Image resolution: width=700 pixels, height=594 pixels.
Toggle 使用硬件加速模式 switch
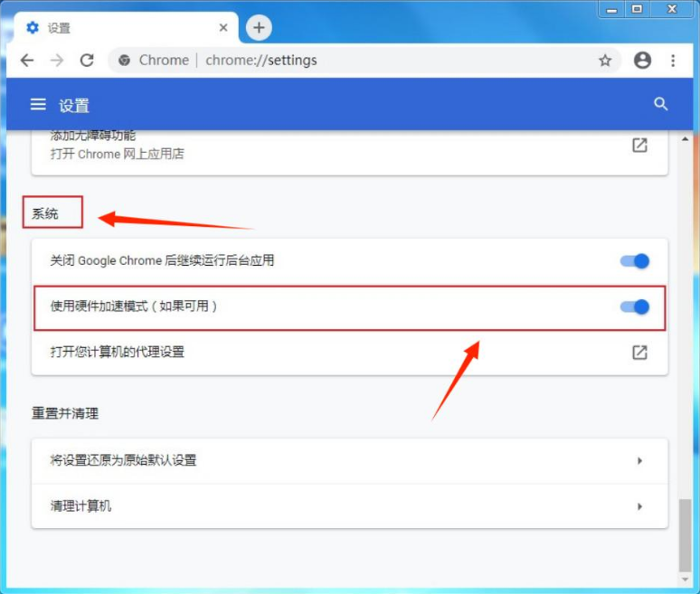click(x=634, y=307)
